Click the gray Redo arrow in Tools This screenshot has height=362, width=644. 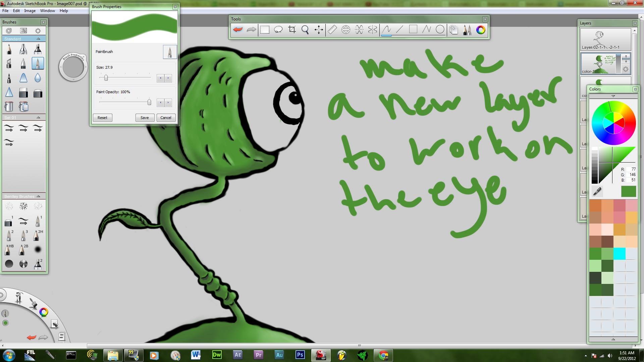(251, 30)
